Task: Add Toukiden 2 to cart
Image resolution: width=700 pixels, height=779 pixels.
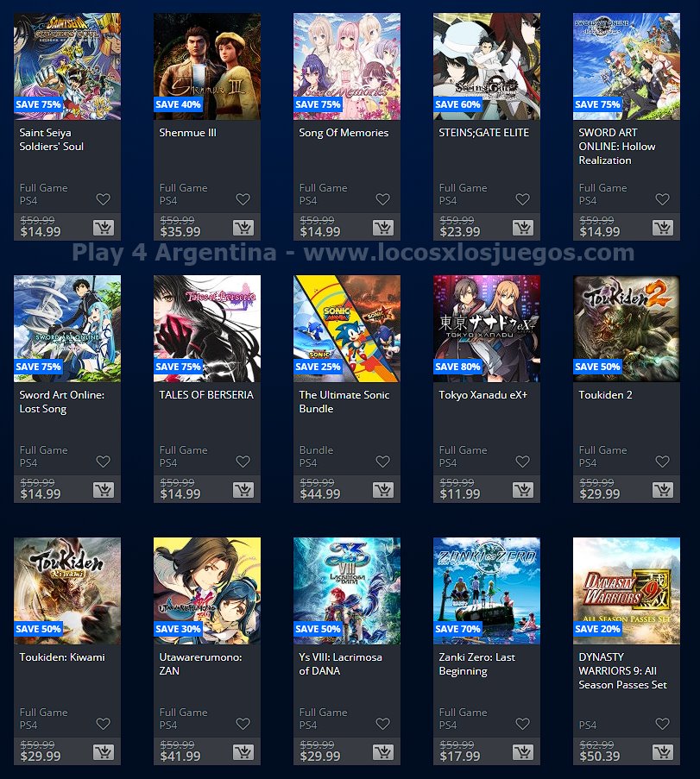Action: point(663,490)
